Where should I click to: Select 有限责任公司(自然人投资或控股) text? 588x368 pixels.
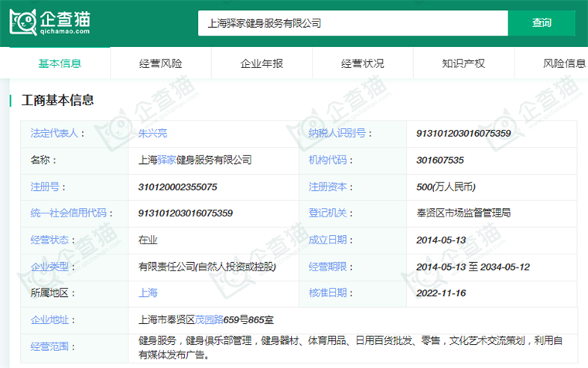[207, 267]
